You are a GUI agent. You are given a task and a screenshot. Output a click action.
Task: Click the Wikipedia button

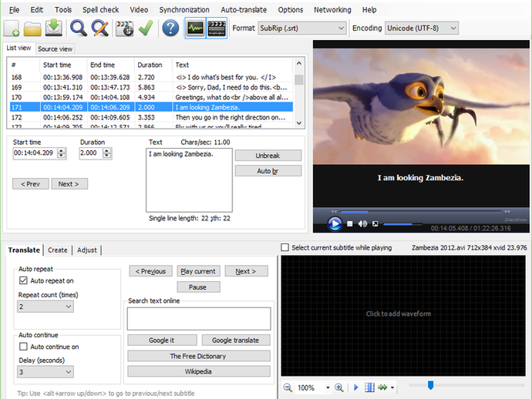(x=198, y=371)
